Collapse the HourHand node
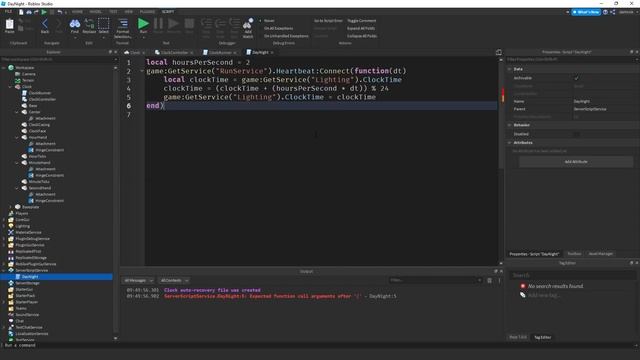640x360 pixels. (x=17, y=138)
